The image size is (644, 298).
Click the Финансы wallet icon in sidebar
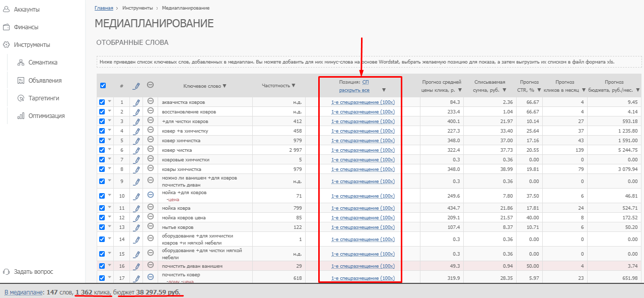[x=7, y=27]
